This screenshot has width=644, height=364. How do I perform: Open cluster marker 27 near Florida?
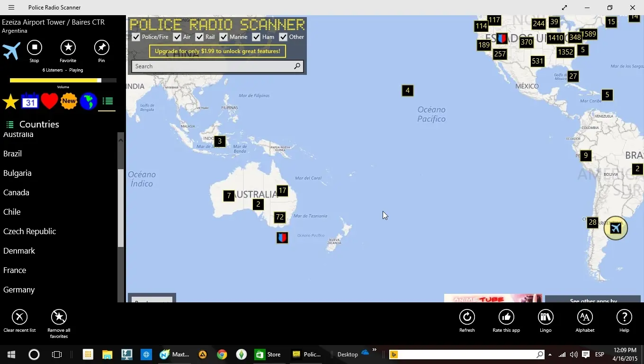(573, 76)
